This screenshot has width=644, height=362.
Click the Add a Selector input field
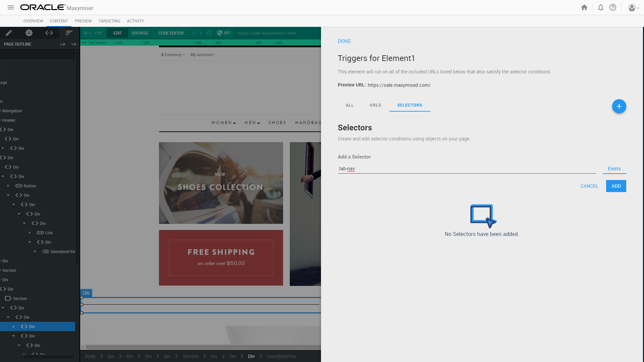tap(466, 169)
